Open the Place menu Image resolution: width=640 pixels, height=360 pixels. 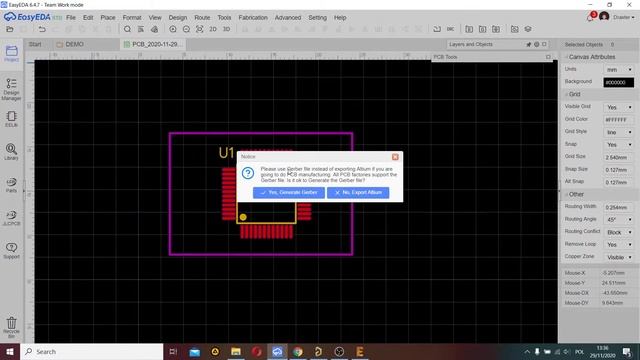pyautogui.click(x=108, y=18)
